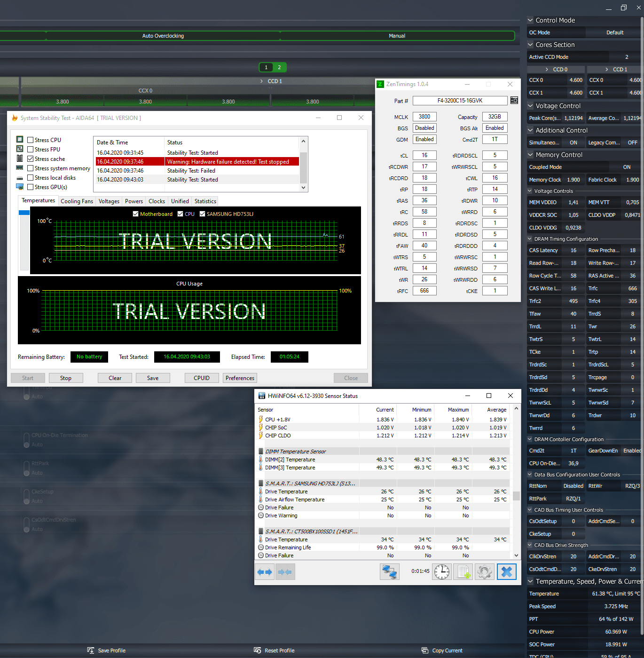This screenshot has height=658, width=644.
Task: Expand CCD 0 in Cores Section
Action: click(547, 70)
